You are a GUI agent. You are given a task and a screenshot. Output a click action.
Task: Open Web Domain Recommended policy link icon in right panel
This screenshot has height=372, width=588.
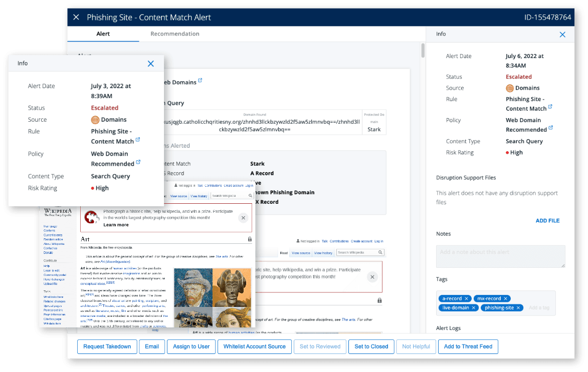(x=550, y=127)
